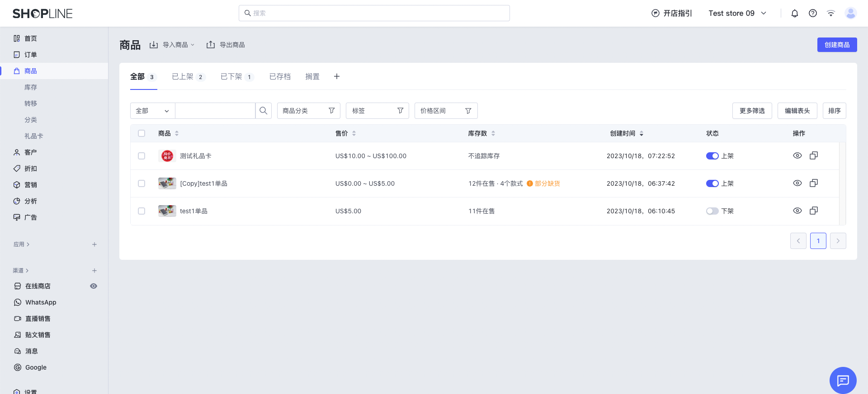Open the notifications bell icon

(794, 14)
